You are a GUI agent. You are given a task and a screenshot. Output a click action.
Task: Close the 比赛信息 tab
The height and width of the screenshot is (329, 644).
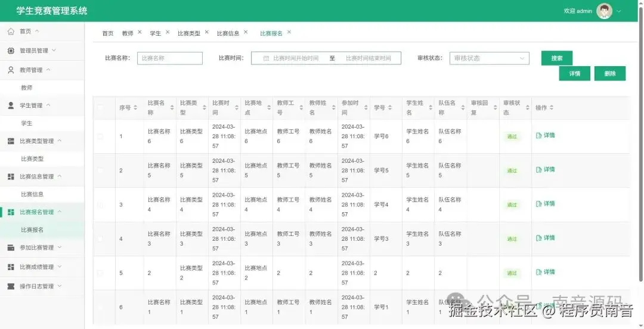point(246,32)
